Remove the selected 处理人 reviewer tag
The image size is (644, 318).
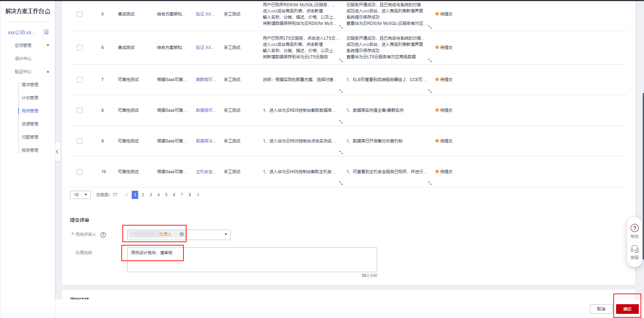(x=182, y=234)
